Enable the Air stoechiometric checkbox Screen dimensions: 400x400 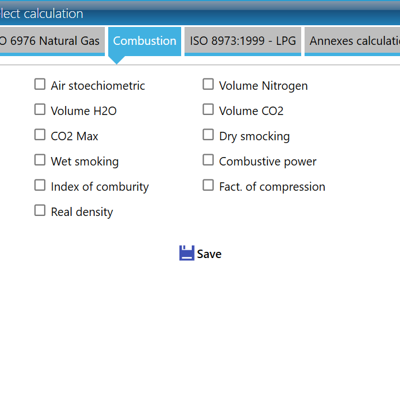click(x=40, y=84)
